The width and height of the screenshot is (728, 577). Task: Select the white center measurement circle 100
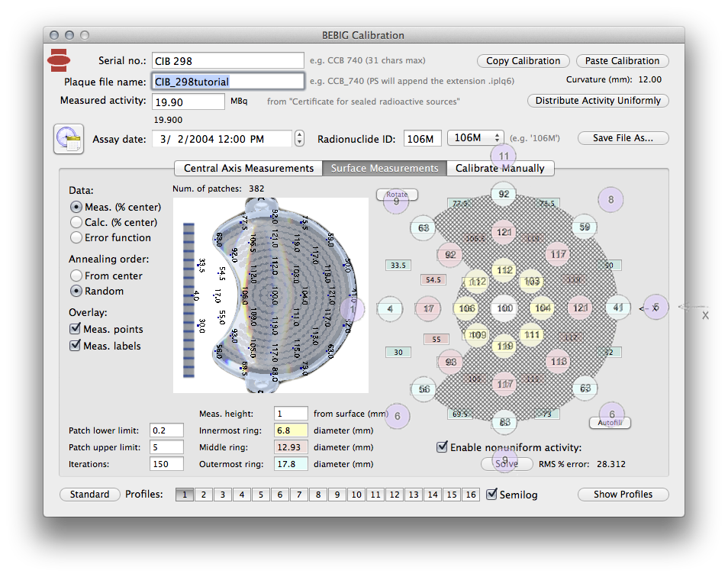click(x=504, y=308)
